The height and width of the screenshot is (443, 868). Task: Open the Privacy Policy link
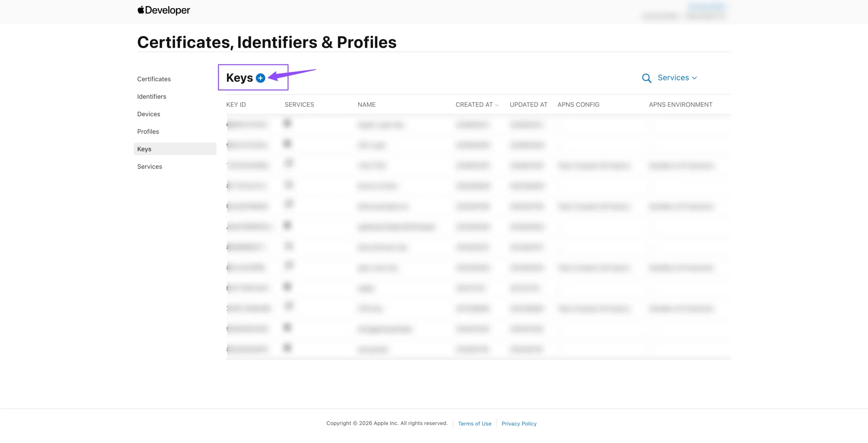pos(519,424)
